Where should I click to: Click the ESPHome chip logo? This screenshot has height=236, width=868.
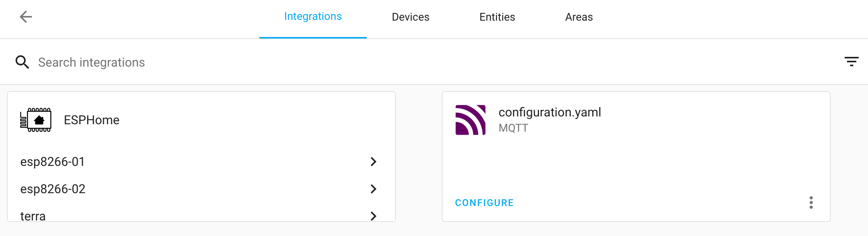coord(36,120)
